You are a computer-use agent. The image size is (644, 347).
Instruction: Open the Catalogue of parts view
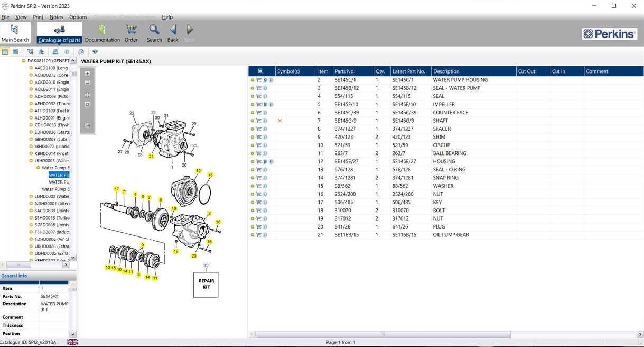[59, 33]
